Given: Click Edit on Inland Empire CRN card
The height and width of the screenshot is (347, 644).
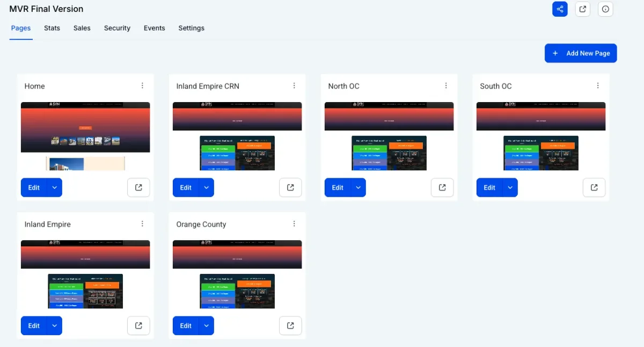Looking at the screenshot, I should [x=186, y=187].
